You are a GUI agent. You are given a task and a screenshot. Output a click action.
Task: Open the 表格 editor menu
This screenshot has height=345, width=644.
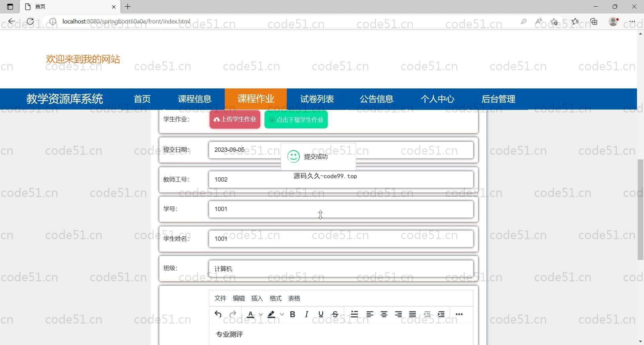294,298
